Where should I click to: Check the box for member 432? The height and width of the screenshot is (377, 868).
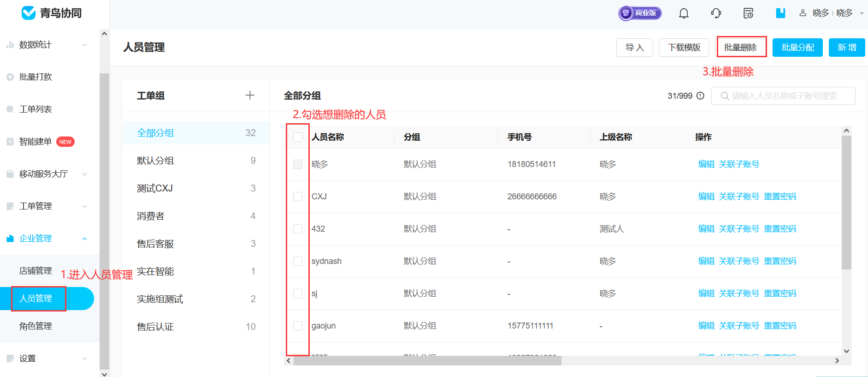coord(298,229)
